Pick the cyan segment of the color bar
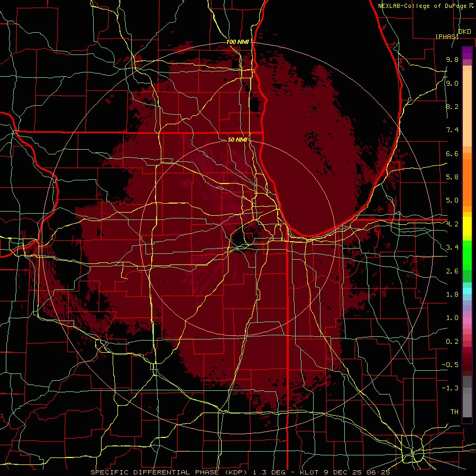Screen dimensions: 476x476 [x=467, y=291]
